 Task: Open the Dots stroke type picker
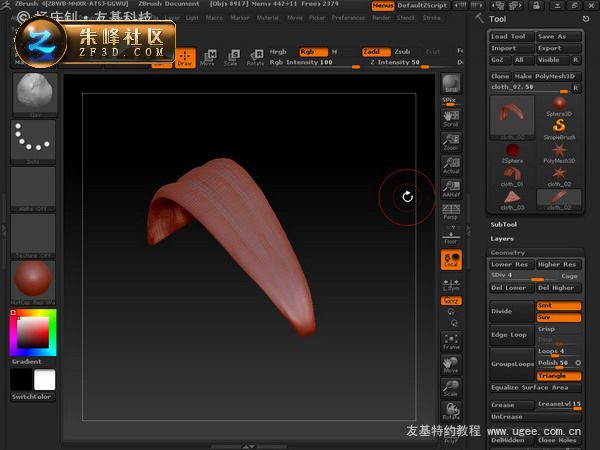click(33, 142)
